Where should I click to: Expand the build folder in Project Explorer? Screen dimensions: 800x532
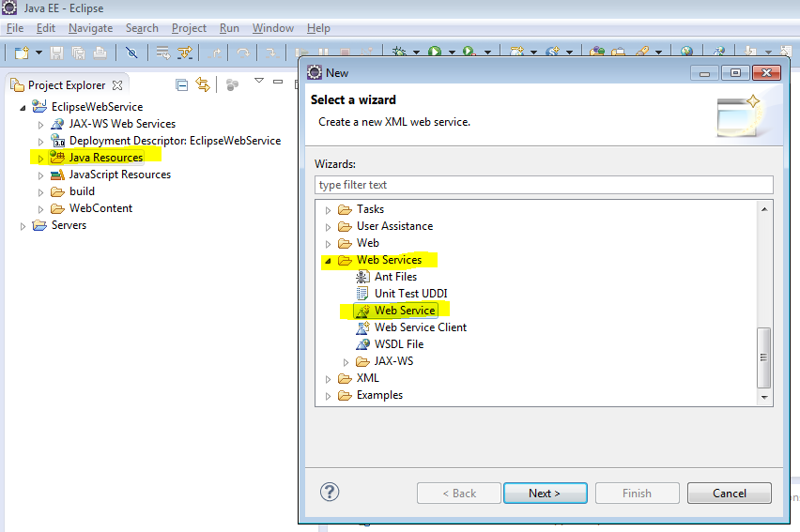coord(40,192)
